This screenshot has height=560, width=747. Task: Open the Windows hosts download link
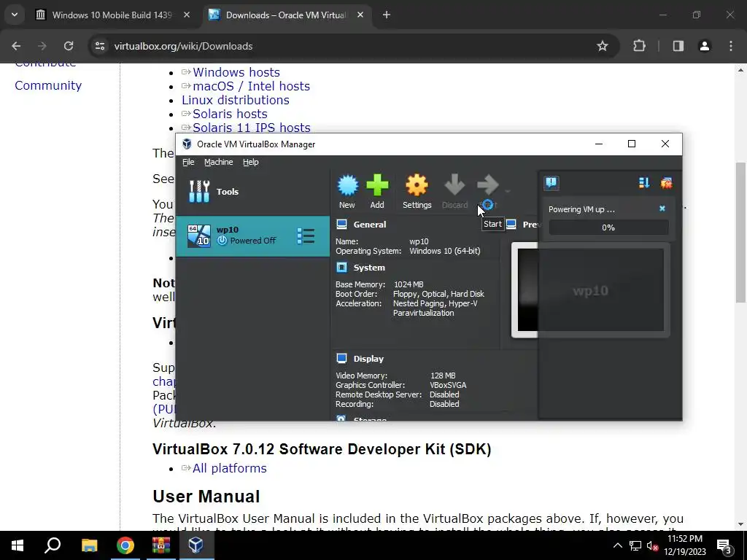tap(236, 72)
